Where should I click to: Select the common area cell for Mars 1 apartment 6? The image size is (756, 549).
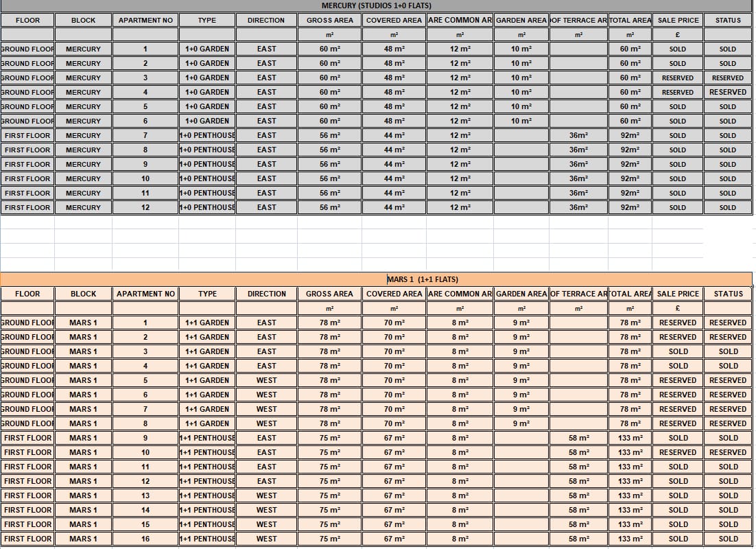460,395
